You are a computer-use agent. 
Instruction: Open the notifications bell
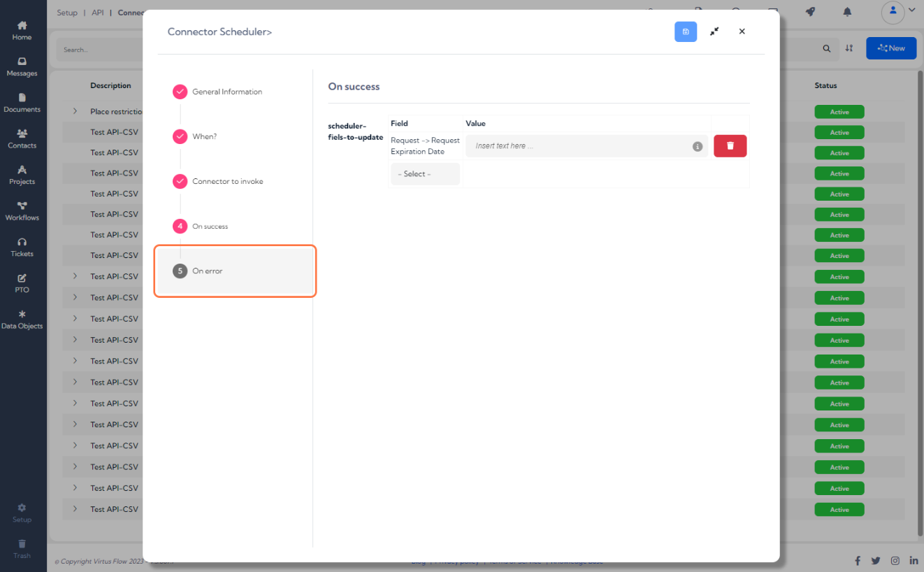847,12
